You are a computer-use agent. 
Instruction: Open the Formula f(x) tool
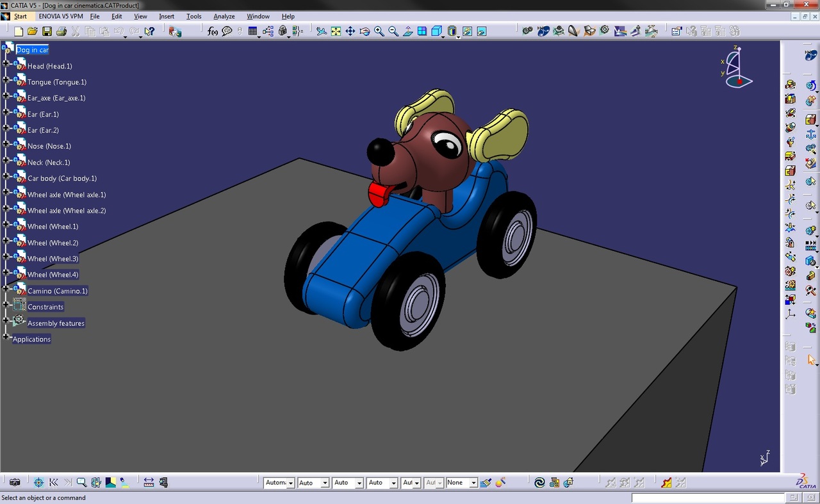[x=213, y=31]
